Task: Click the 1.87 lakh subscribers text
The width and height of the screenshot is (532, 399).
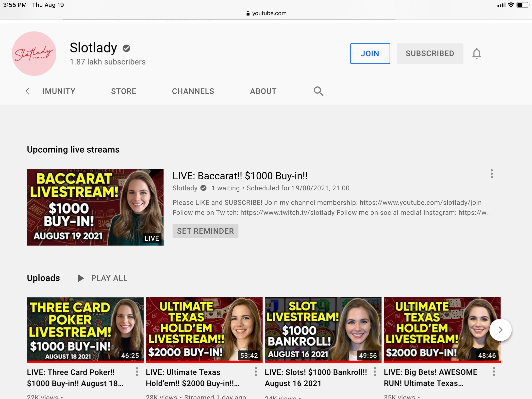Action: pyautogui.click(x=108, y=62)
